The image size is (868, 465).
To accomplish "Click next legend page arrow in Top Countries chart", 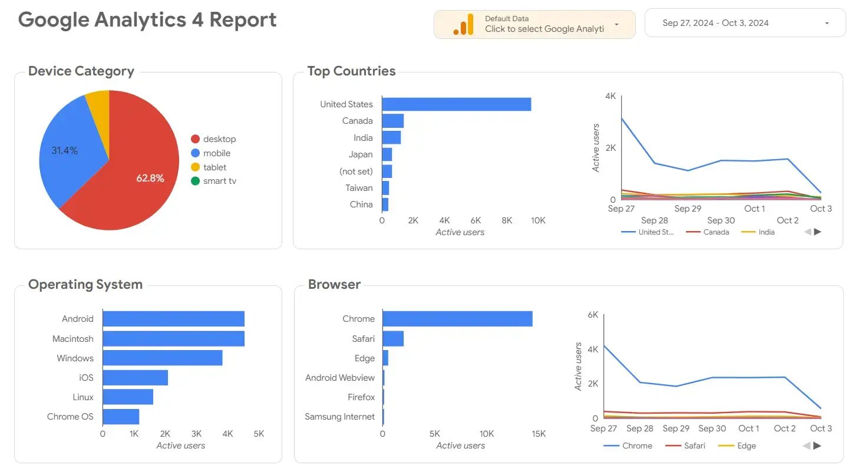I will point(817,232).
